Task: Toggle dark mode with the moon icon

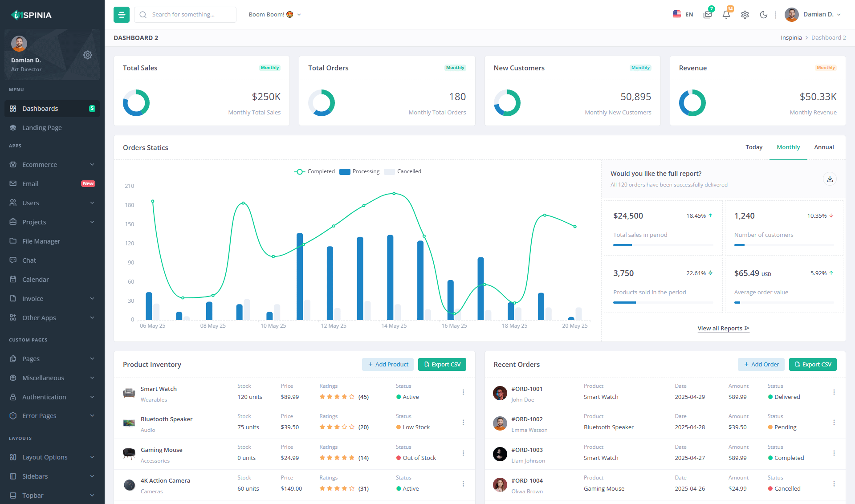Action: tap(764, 15)
